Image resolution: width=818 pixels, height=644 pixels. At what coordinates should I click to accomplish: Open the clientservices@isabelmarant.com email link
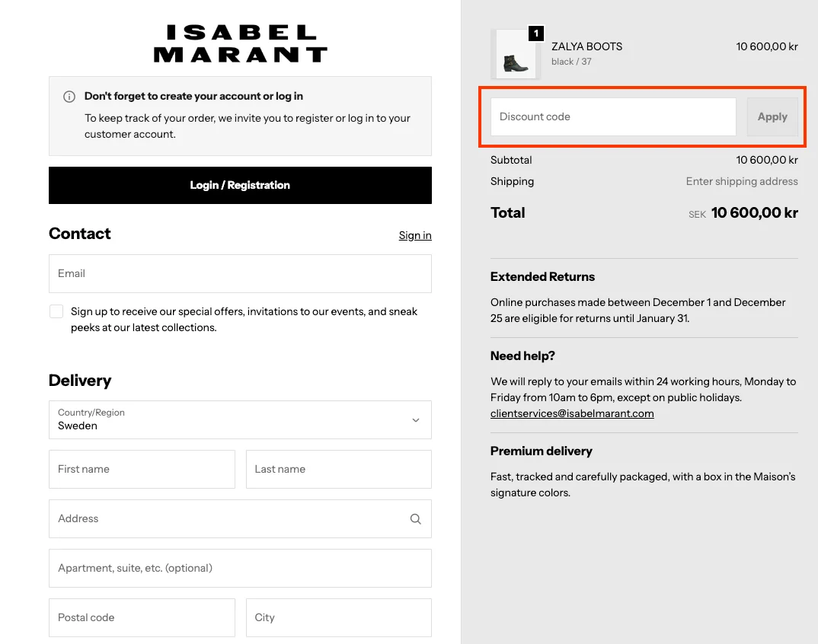(572, 414)
